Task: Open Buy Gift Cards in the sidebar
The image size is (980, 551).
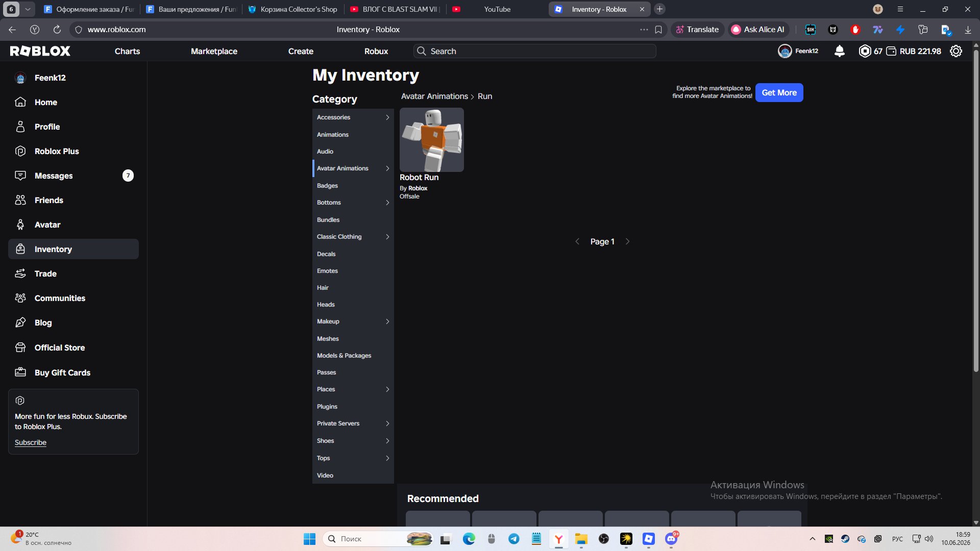Action: (73, 372)
